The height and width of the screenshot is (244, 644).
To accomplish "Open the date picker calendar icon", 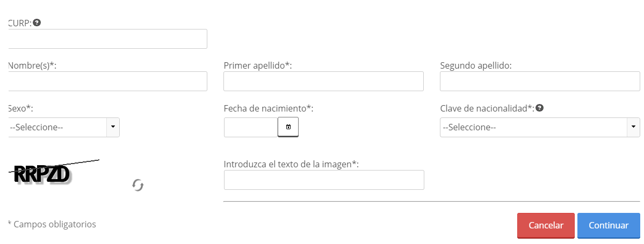I will [x=288, y=127].
